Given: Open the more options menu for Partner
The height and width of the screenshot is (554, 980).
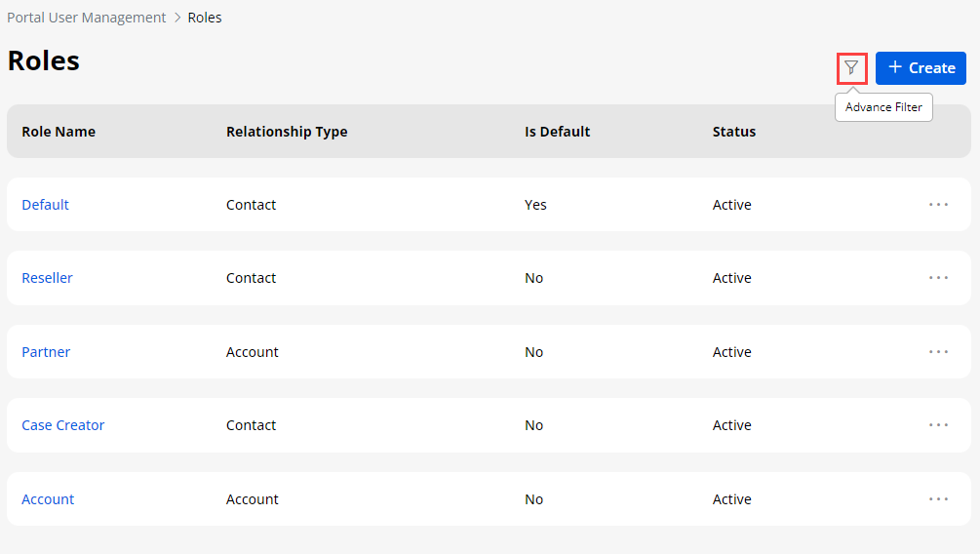Looking at the screenshot, I should [x=938, y=352].
